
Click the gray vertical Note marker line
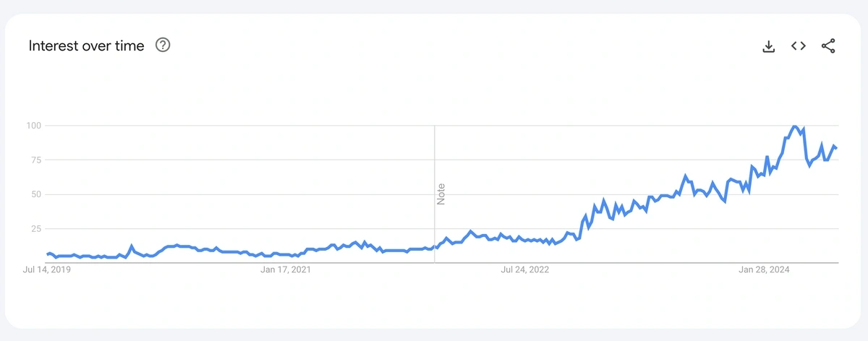click(435, 194)
